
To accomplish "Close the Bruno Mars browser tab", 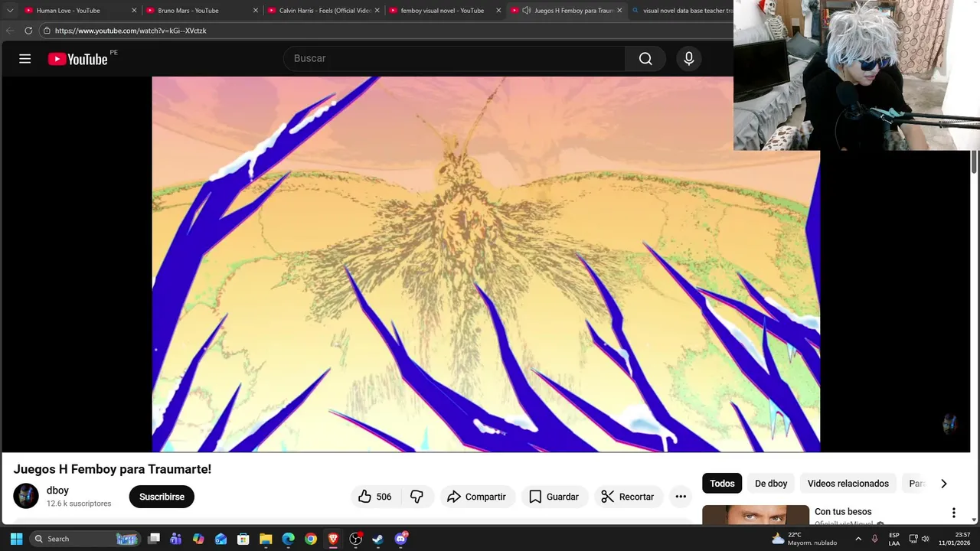I will click(x=256, y=11).
